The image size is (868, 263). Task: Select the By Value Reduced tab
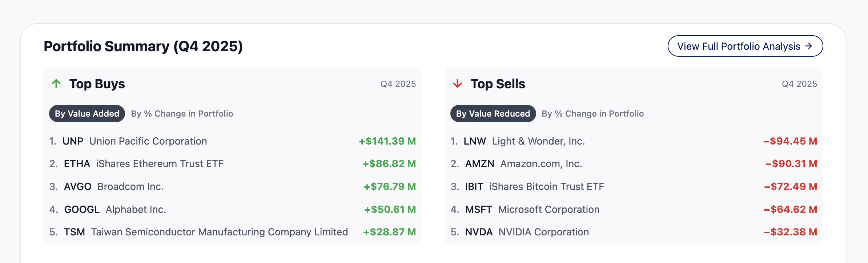[493, 114]
